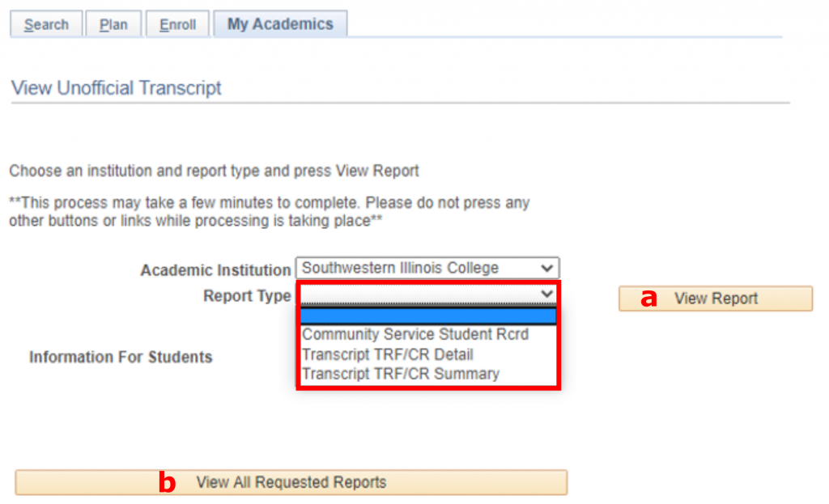Viewport: 829px width, 504px height.
Task: Select the My Academics tab
Action: tap(280, 24)
